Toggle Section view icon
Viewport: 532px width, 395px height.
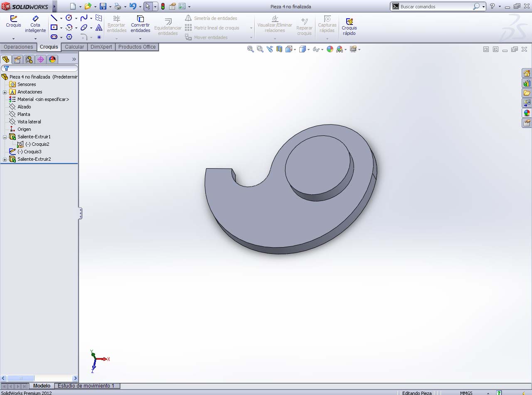[x=279, y=49]
